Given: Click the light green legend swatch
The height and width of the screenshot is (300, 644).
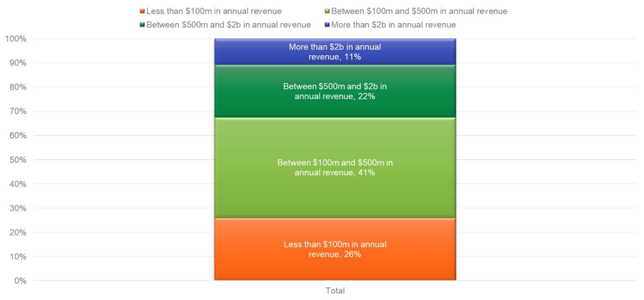Looking at the screenshot, I should 327,11.
